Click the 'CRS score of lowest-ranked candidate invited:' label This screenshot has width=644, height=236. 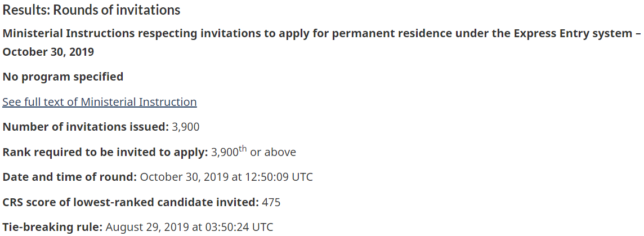click(131, 202)
